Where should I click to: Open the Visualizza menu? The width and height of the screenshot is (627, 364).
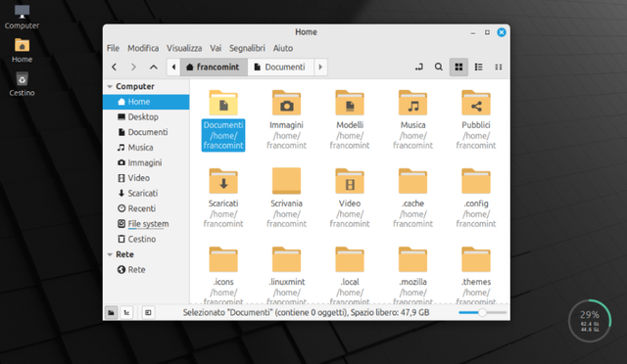coord(184,48)
